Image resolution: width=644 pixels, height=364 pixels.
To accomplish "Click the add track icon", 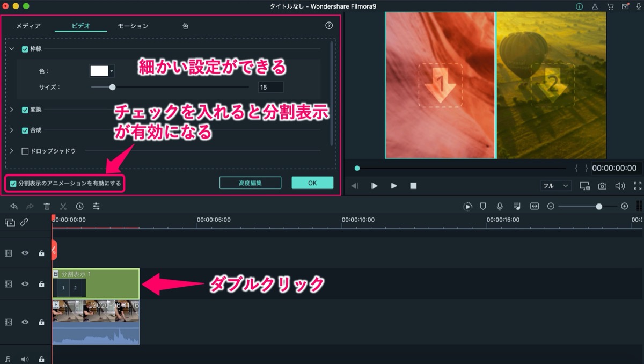I will 10,222.
